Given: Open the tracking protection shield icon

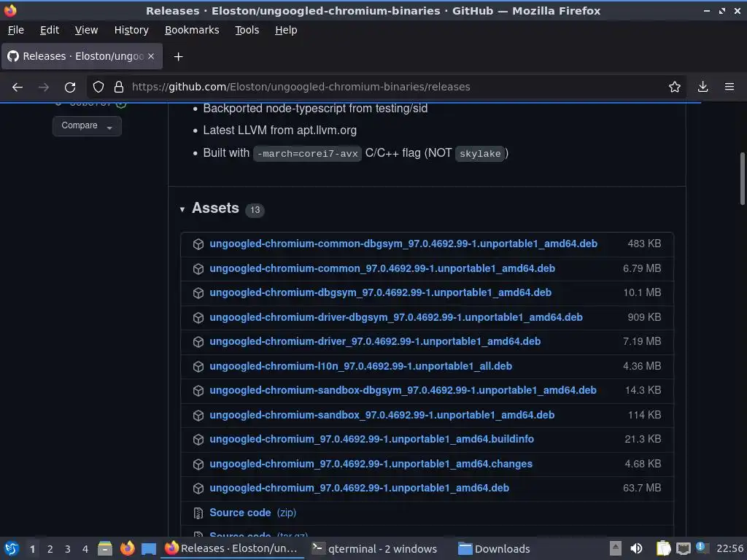Looking at the screenshot, I should 98,87.
